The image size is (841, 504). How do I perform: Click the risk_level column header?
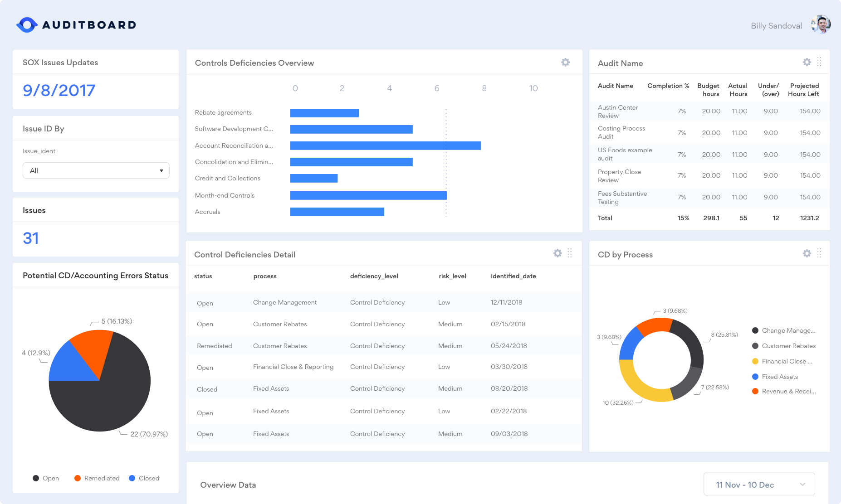pos(452,276)
